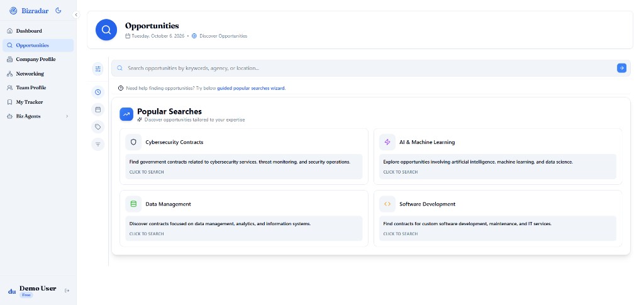Click the Team Profile people icon
Viewport: 644px width, 305px height.
[x=10, y=88]
